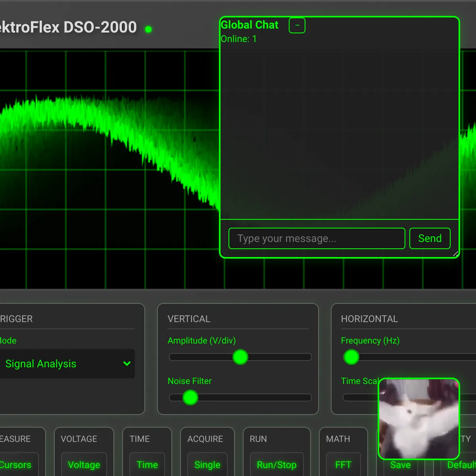Click the Single acquire button
The image size is (476, 476).
[x=207, y=464]
